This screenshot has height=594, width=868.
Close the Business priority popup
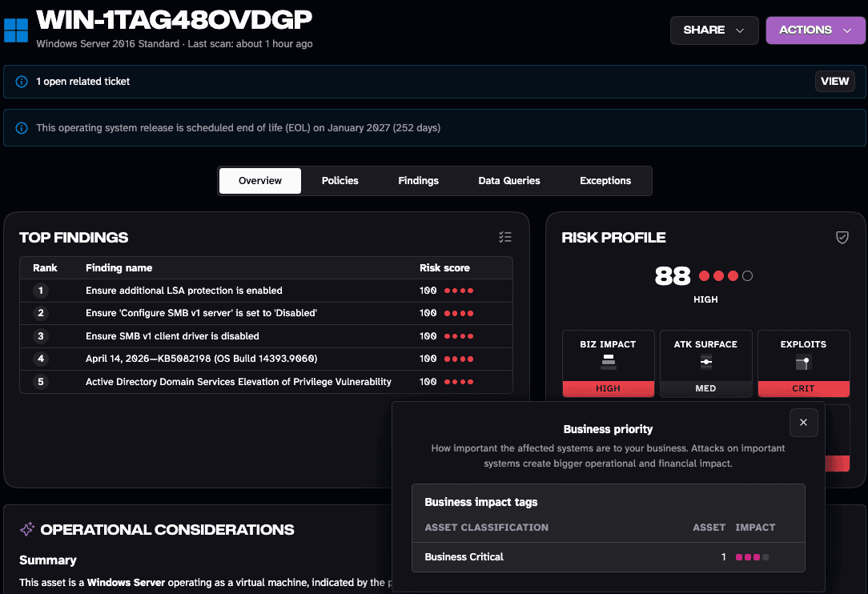pos(803,423)
